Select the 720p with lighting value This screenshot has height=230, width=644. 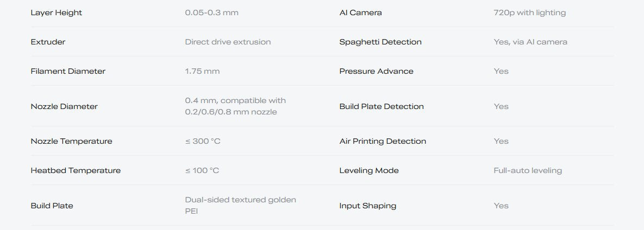(529, 12)
